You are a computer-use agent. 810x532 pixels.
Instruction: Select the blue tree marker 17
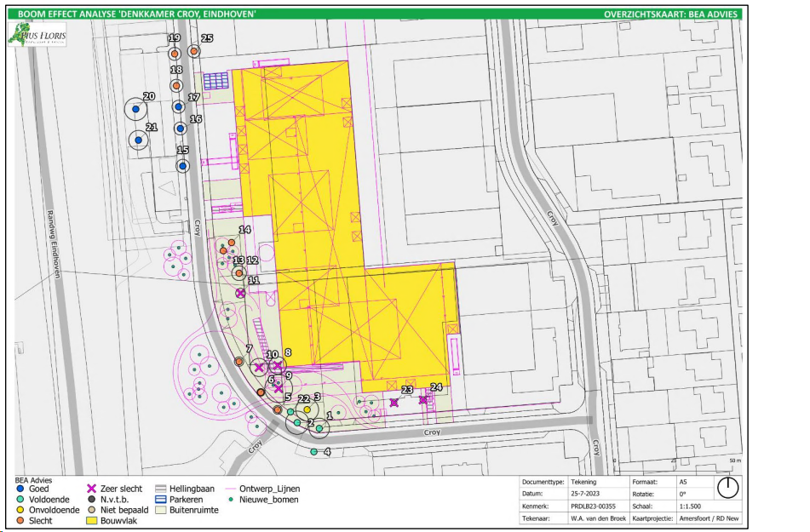coord(178,107)
